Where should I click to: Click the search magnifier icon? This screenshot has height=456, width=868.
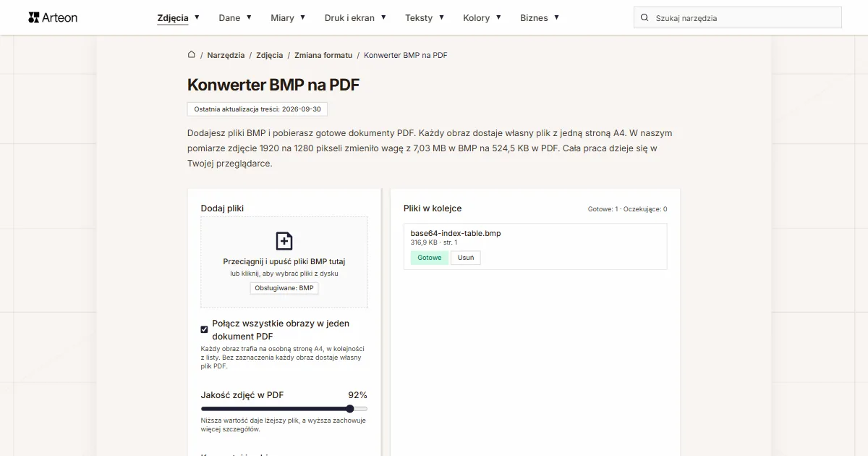(x=644, y=17)
